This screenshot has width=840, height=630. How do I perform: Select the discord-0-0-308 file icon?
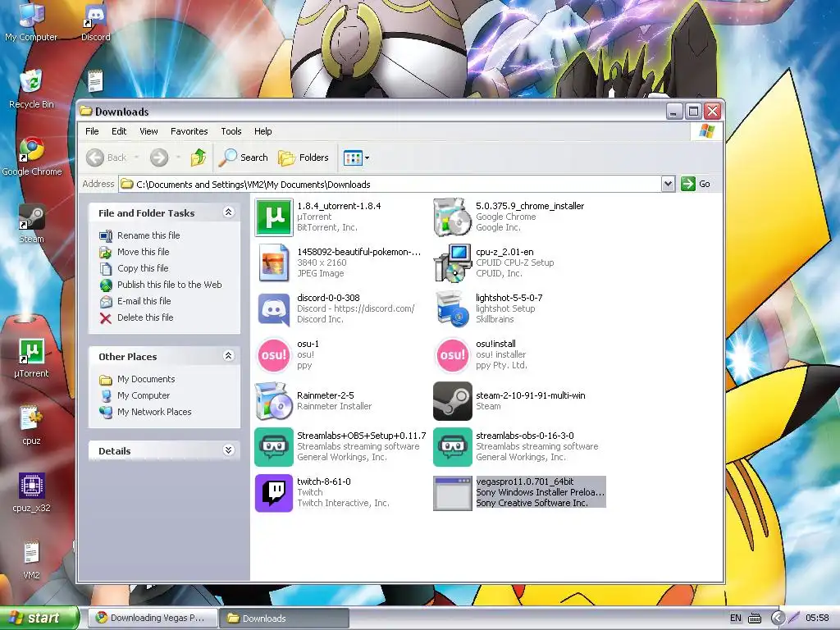coord(274,308)
